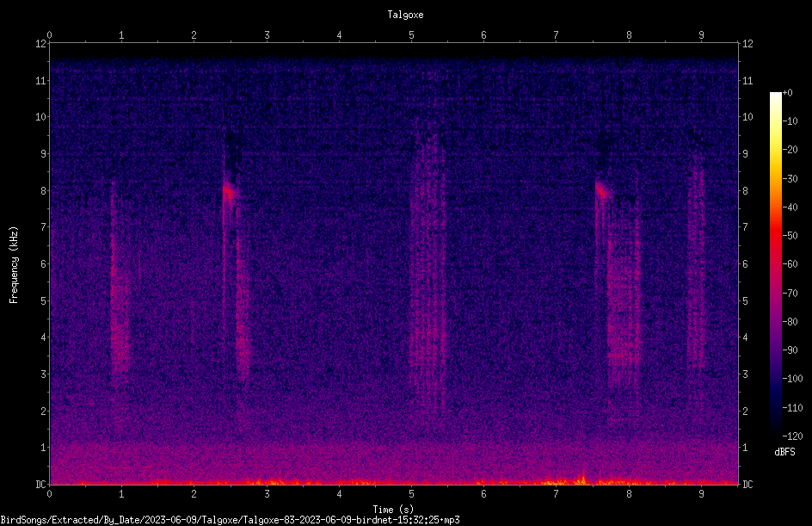Click the "5" tick label on the top time axis
This screenshot has width=812, height=526.
(412, 35)
